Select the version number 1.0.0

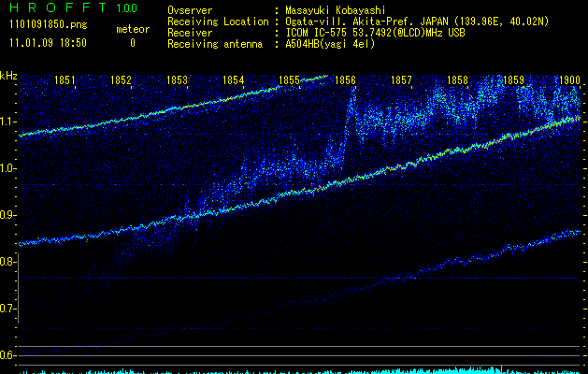127,8
